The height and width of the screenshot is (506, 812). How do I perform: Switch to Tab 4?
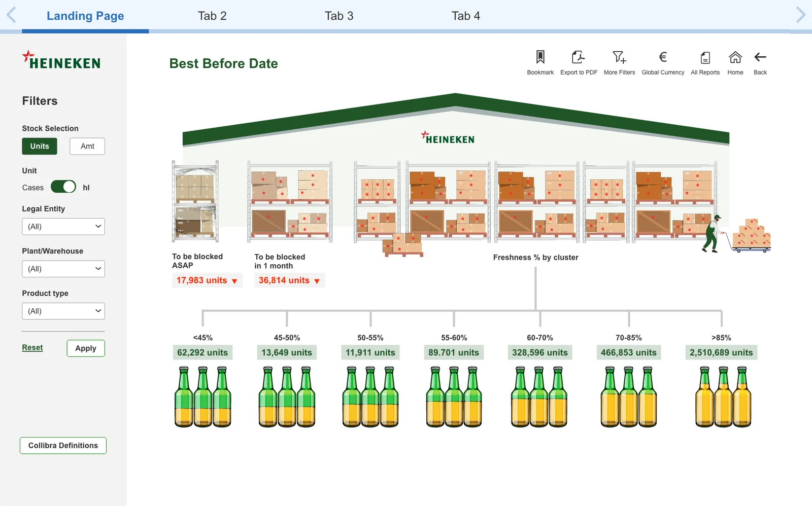[x=466, y=16]
